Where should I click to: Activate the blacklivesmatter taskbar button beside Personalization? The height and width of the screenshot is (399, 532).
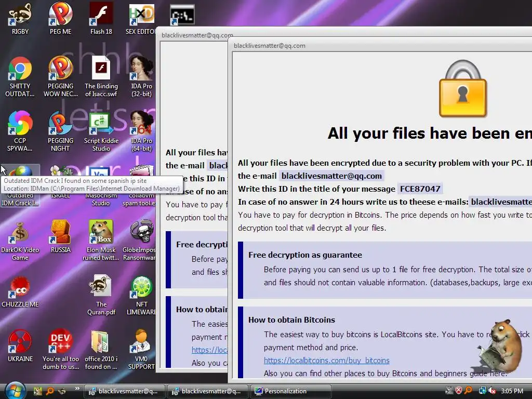pyautogui.click(x=207, y=391)
